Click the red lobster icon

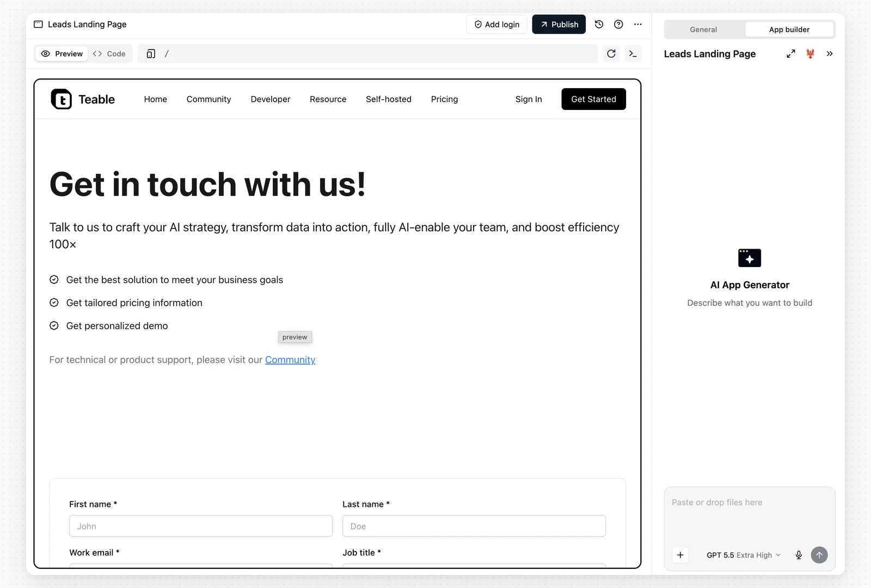tap(811, 54)
